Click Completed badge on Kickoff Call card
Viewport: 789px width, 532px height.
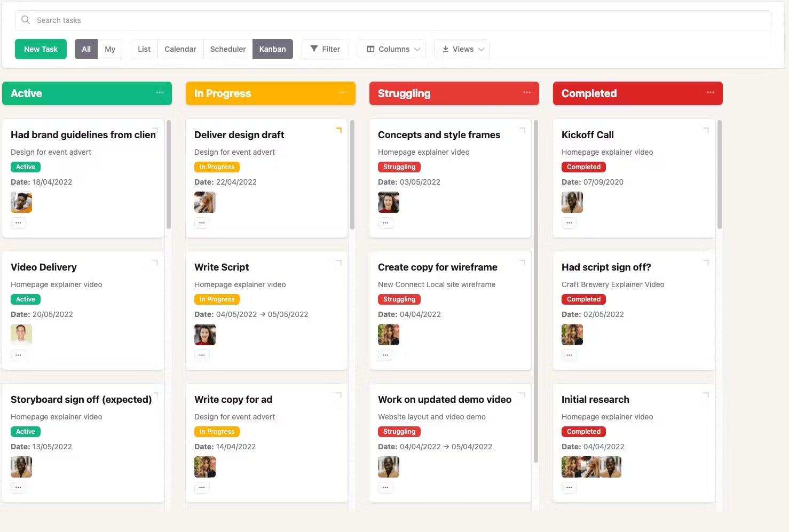583,167
